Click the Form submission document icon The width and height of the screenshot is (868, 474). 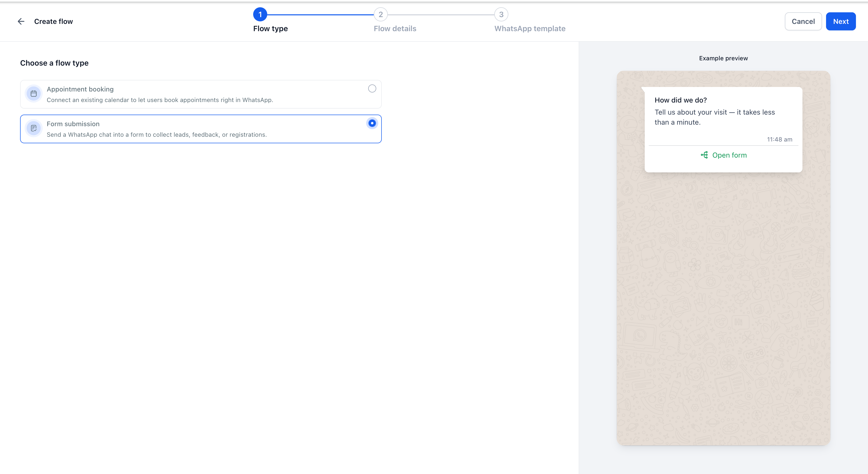point(34,128)
